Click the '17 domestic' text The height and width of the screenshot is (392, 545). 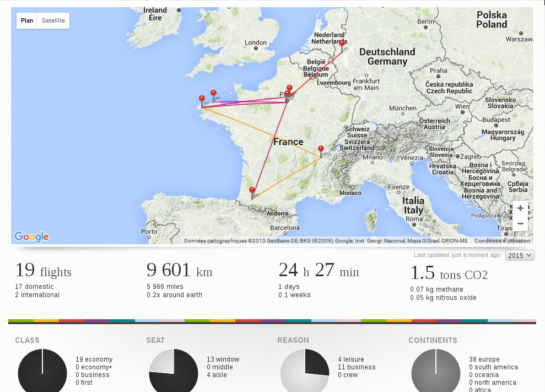pos(34,287)
